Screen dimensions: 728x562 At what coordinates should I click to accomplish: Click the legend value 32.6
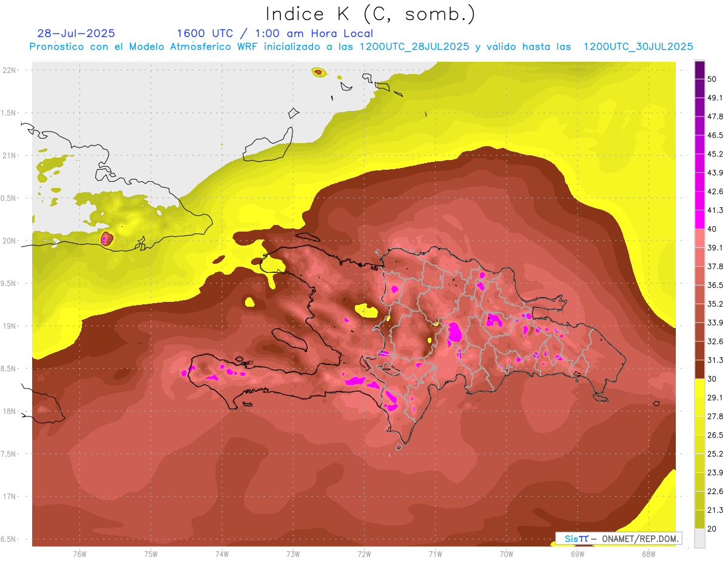click(715, 341)
